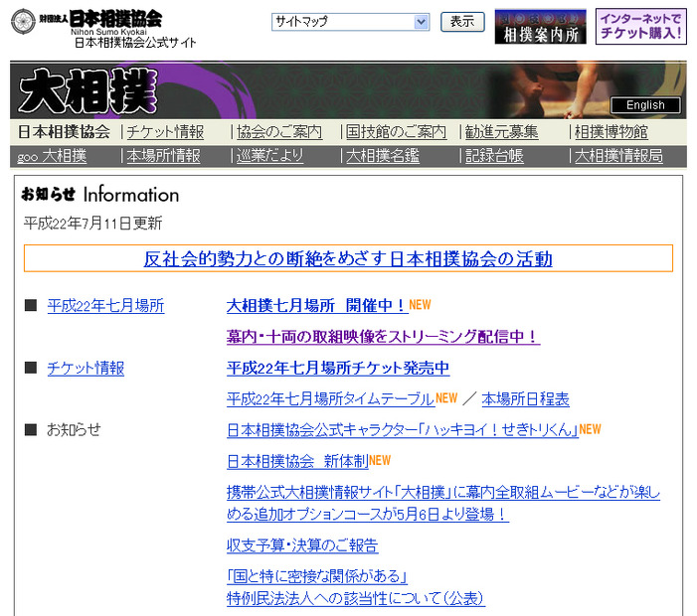Screen dimensions: 697x616
Task: Click the お知らせ Information heading
Action: pos(100,195)
